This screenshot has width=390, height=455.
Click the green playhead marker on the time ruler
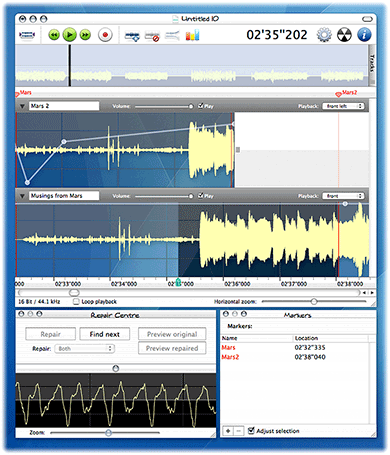[x=178, y=282]
